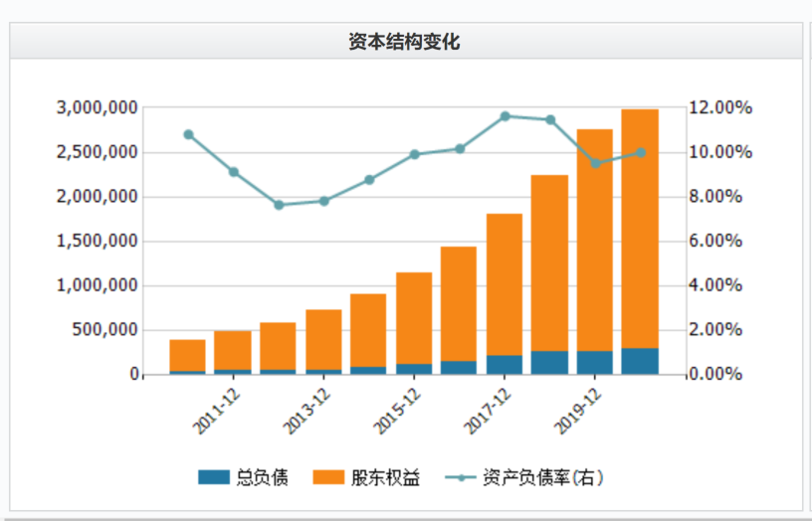
Task: Select the 2015-12 orange equity bar
Action: click(414, 318)
